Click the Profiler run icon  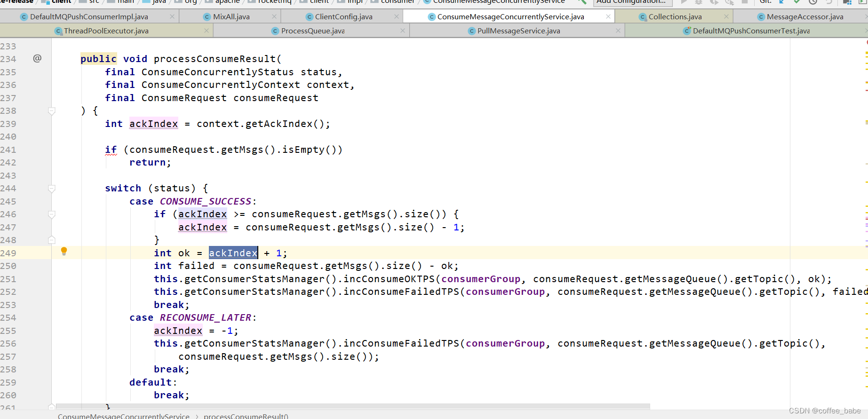[x=730, y=1]
